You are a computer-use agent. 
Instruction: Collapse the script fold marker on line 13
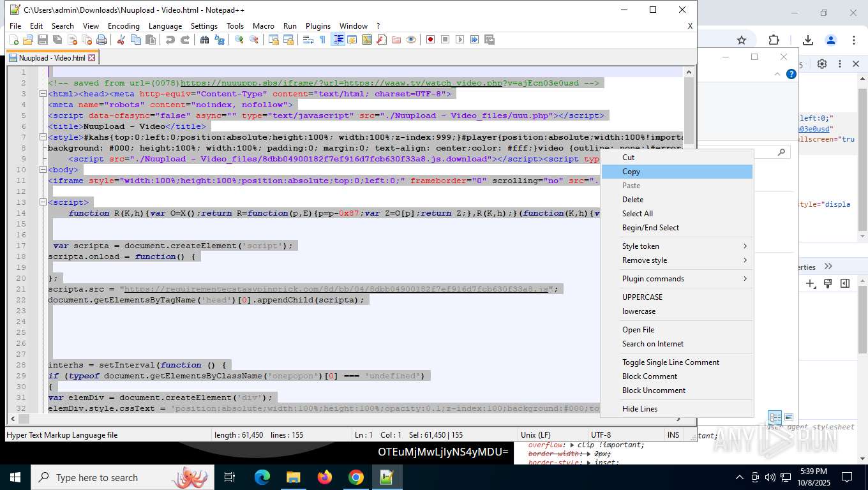43,202
